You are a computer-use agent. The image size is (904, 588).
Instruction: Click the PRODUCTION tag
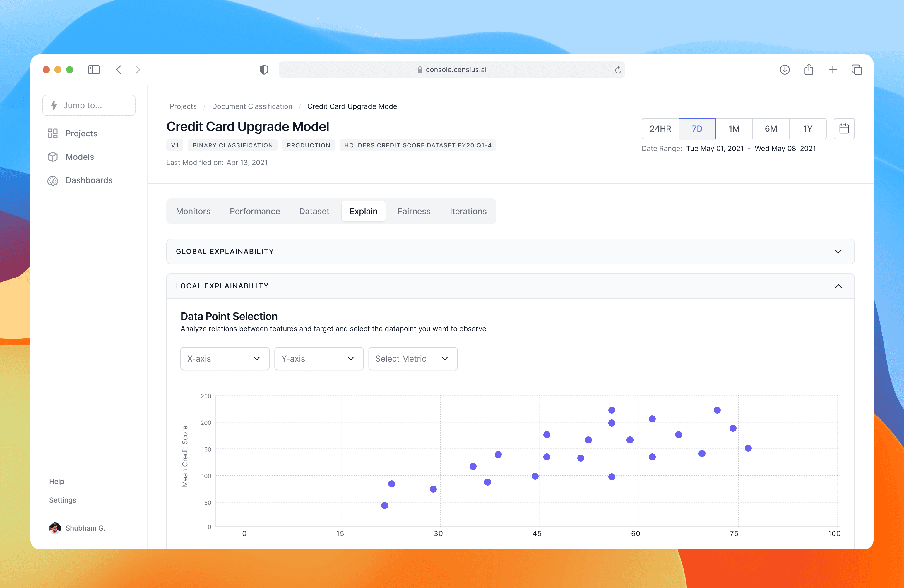tap(309, 145)
